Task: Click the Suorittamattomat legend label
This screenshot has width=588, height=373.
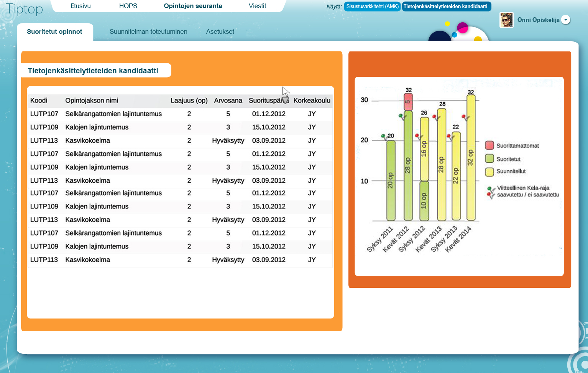Action: tap(517, 146)
